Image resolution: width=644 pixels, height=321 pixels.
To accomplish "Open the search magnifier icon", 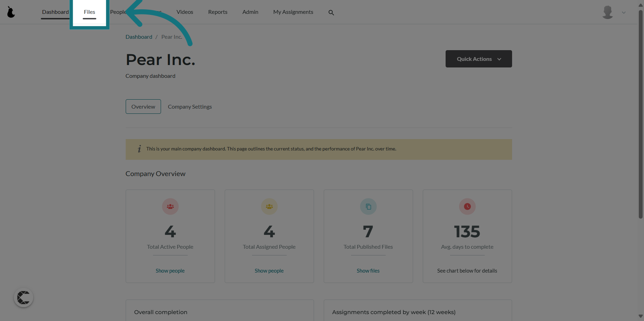I will point(331,12).
